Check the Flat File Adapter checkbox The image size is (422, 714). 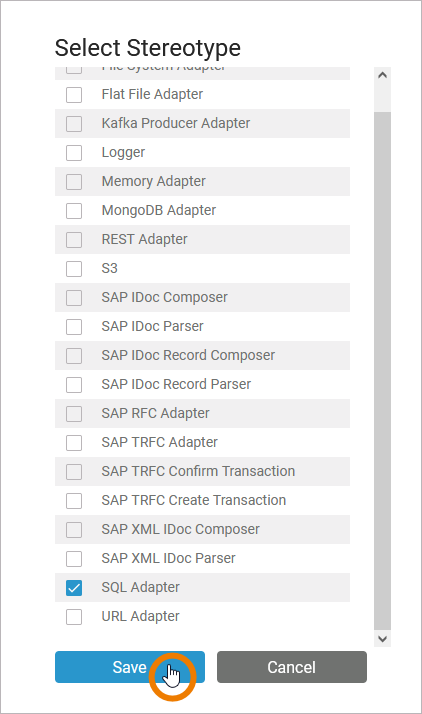74,95
